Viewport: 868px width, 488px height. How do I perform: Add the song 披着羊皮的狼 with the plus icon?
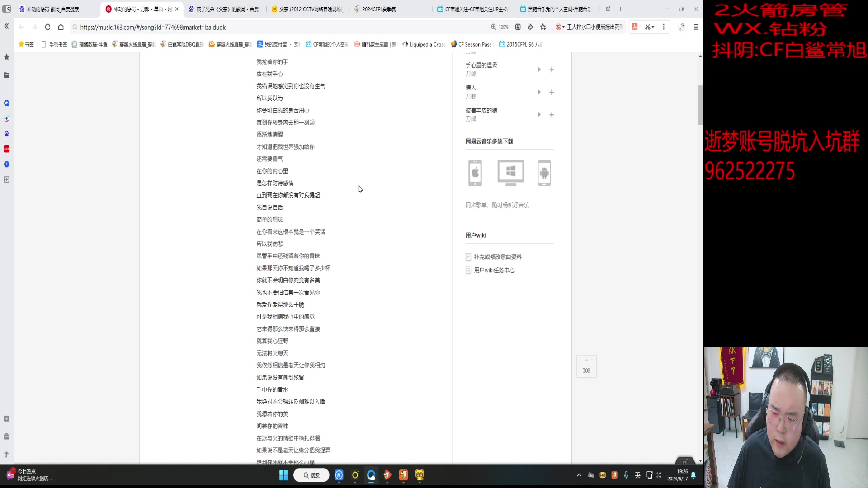(551, 115)
